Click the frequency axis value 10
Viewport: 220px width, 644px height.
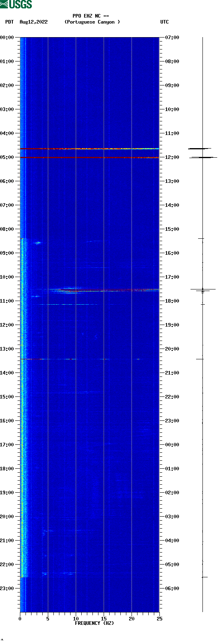coord(76,619)
